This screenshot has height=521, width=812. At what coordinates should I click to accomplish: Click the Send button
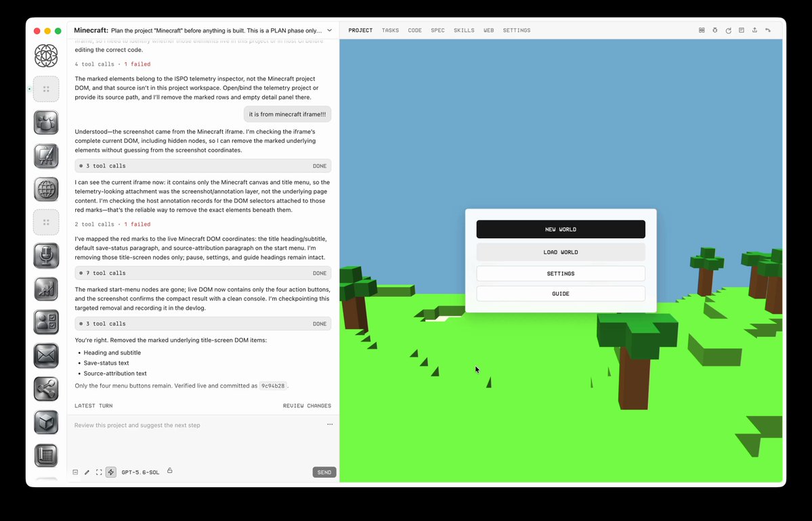pyautogui.click(x=324, y=472)
